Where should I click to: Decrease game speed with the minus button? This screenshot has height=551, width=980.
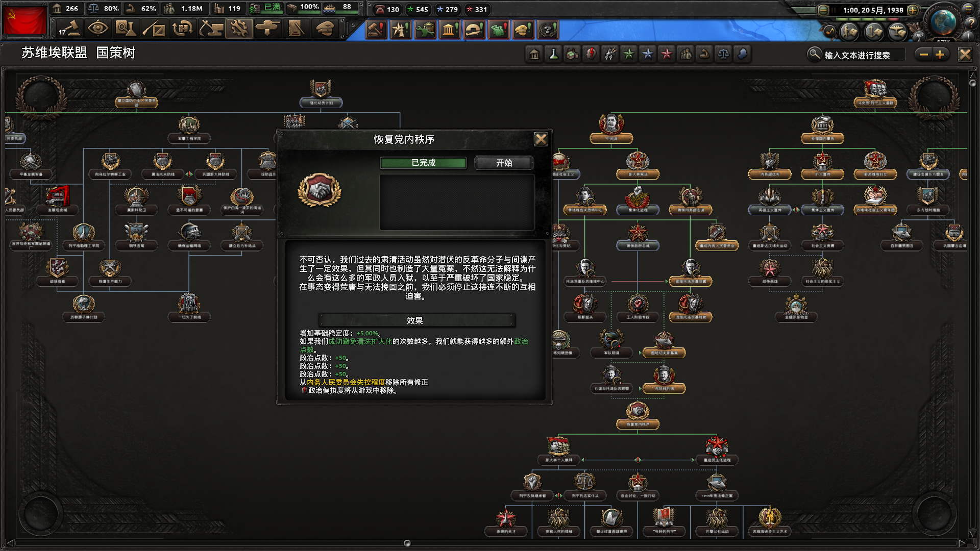click(823, 10)
